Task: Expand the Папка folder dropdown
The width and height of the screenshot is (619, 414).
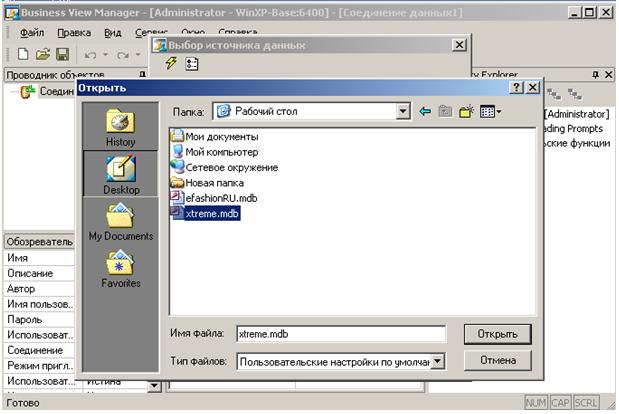Action: 403,111
